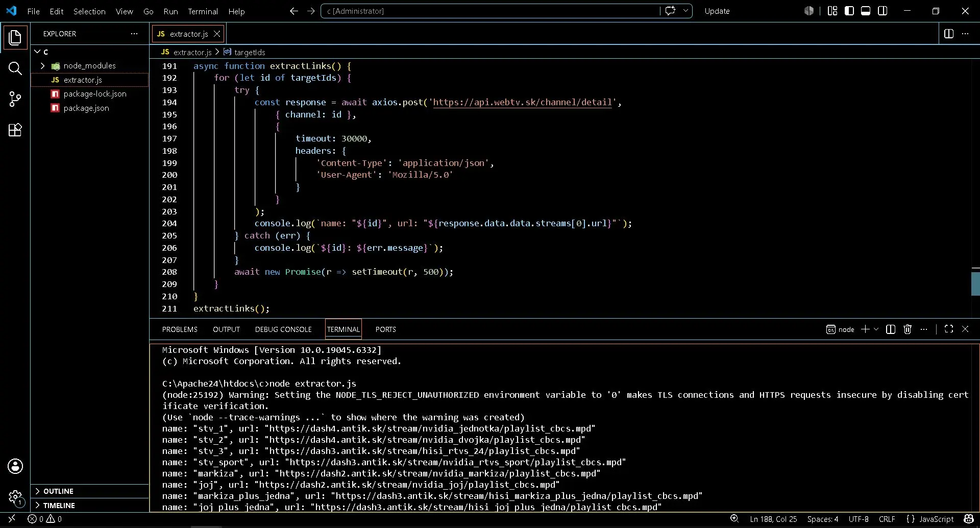
Task: Open the File menu
Action: pyautogui.click(x=34, y=11)
